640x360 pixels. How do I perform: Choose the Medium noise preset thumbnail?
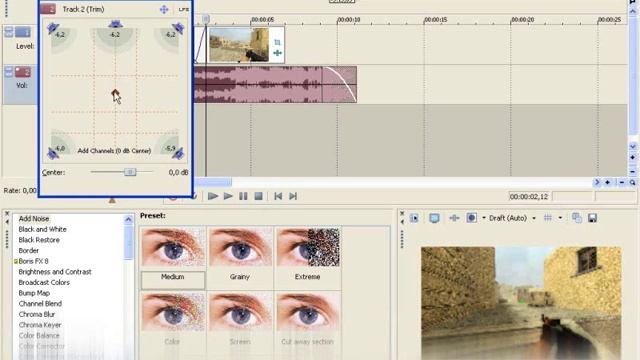173,248
